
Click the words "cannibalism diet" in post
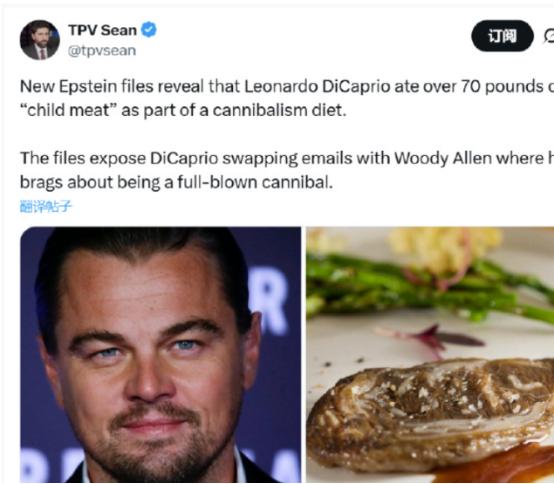(x=279, y=111)
